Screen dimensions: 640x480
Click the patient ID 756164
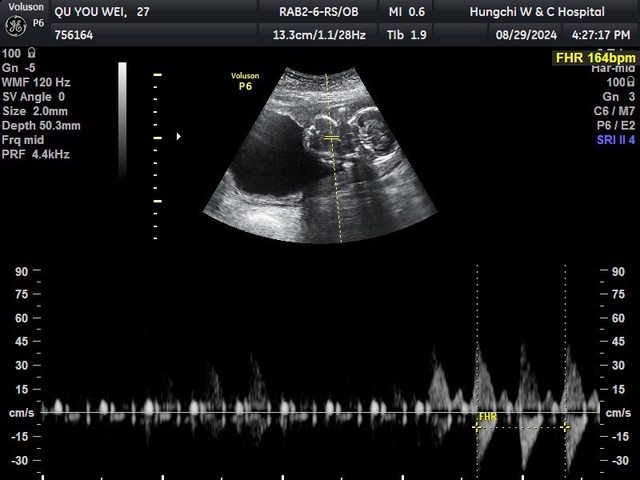[74, 35]
